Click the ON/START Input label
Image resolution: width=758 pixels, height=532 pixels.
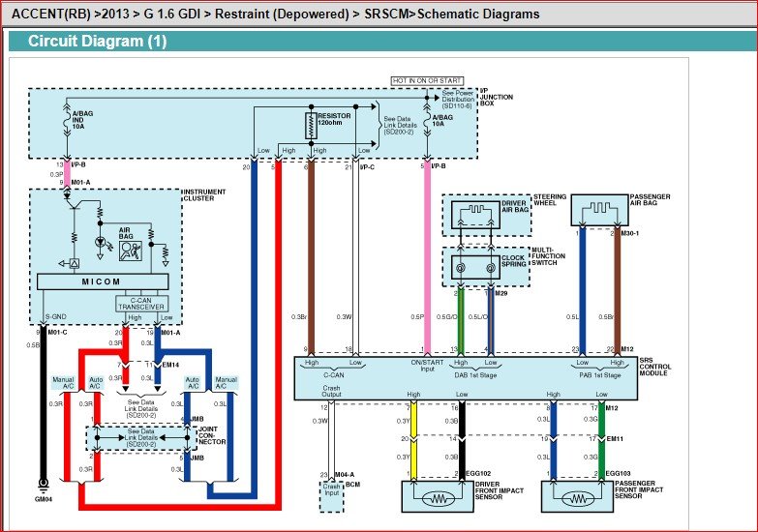coord(427,366)
